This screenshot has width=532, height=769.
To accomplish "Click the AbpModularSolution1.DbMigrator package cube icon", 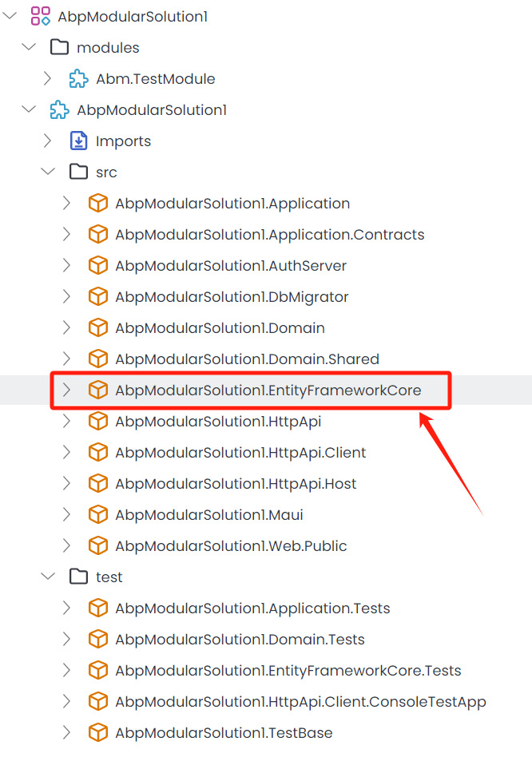I will 97,297.
